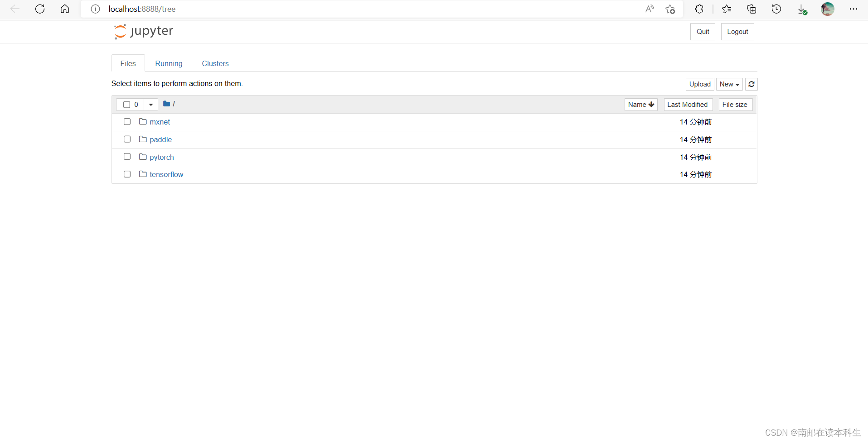
Task: Click the Quit button
Action: 703,32
